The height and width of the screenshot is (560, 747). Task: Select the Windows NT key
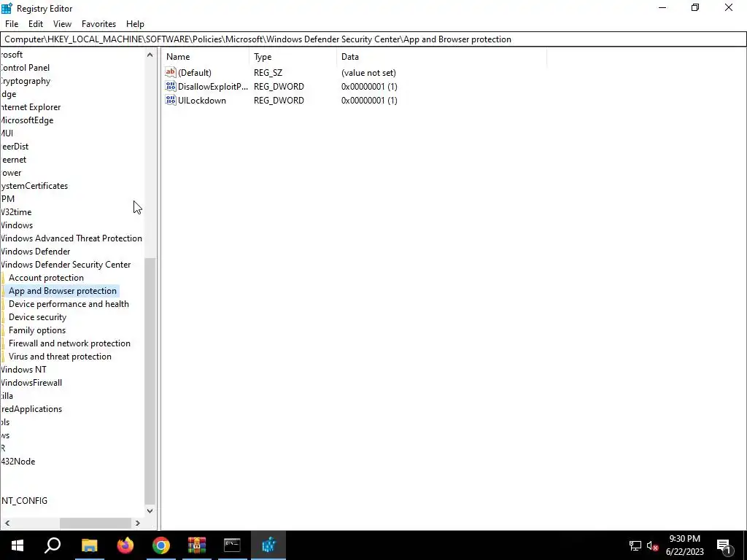click(x=24, y=370)
